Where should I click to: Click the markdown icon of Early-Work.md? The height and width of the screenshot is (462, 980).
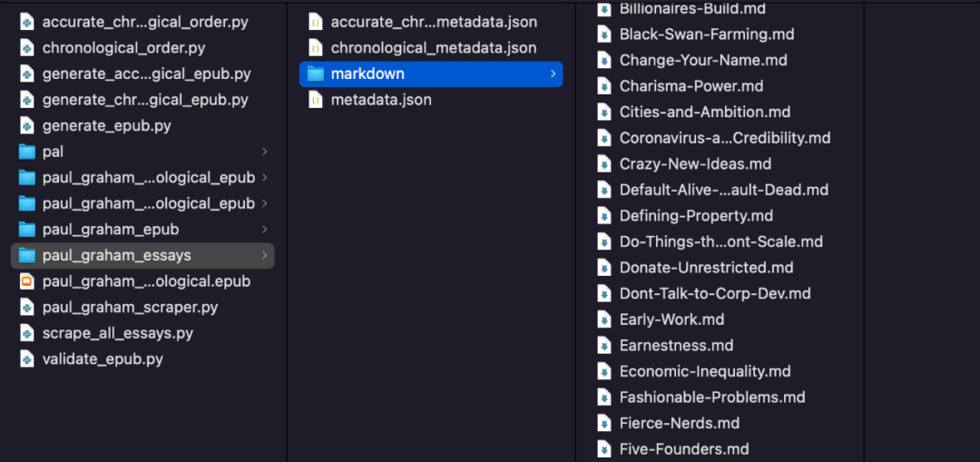(x=603, y=319)
